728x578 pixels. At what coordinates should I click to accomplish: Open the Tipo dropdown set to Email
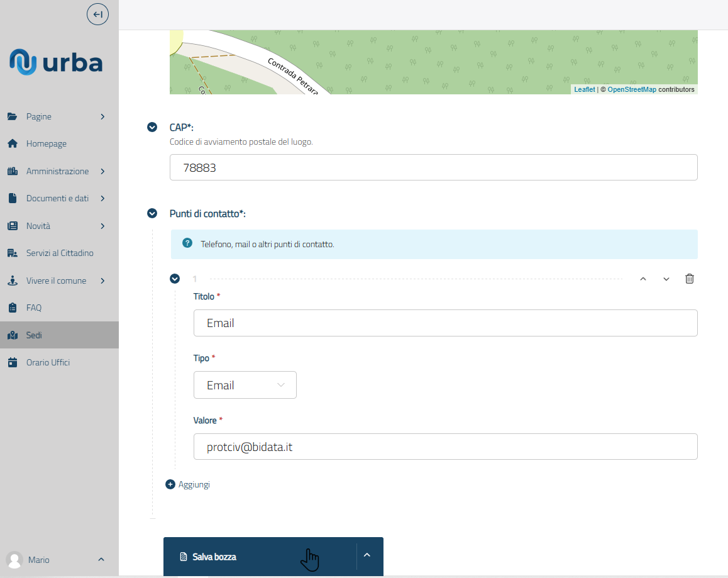(x=245, y=385)
